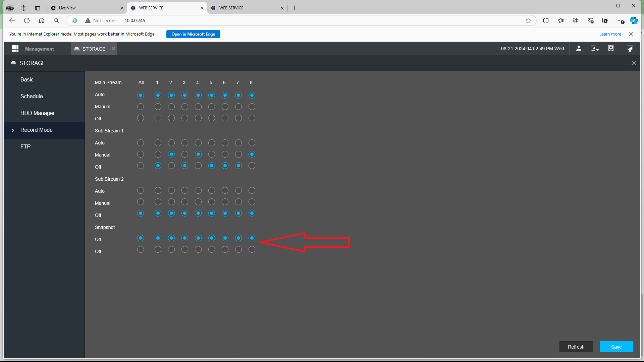The width and height of the screenshot is (644, 362).
Task: Set Main Stream Off for channel 1
Action: [158, 118]
